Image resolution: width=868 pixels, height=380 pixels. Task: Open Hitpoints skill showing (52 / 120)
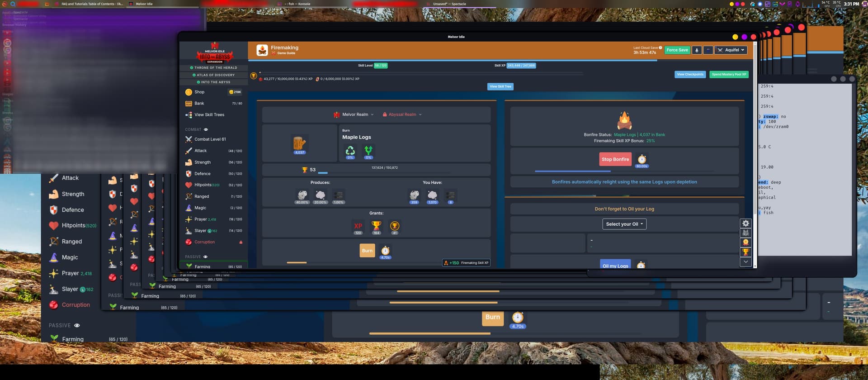click(213, 185)
